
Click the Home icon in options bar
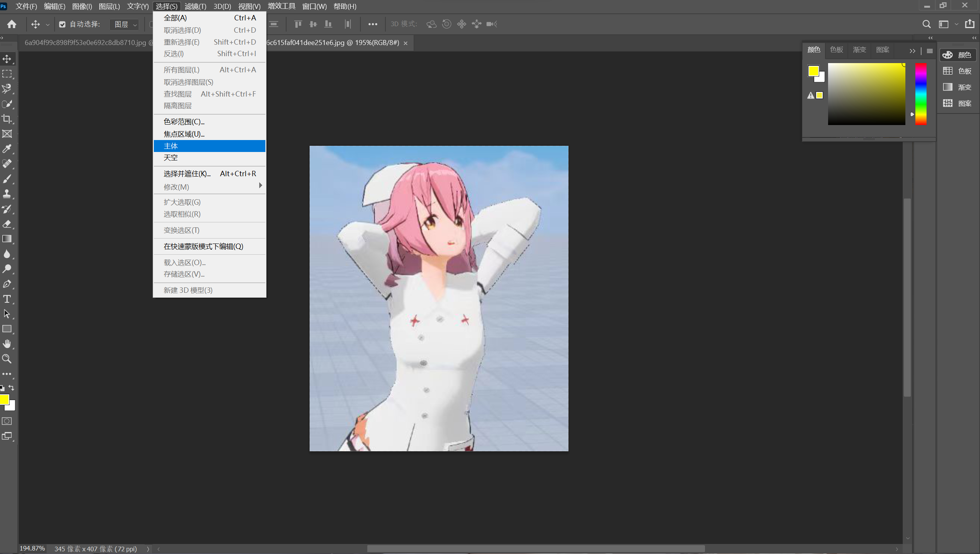[12, 24]
